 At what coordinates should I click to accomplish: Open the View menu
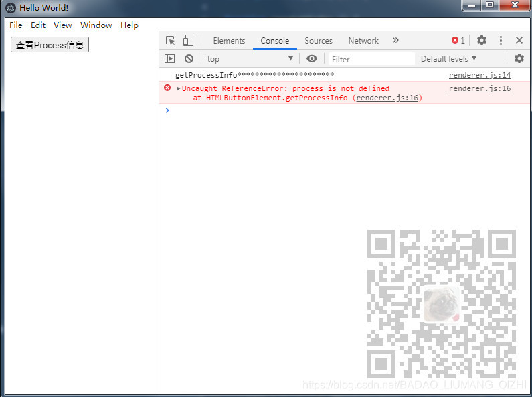(63, 25)
